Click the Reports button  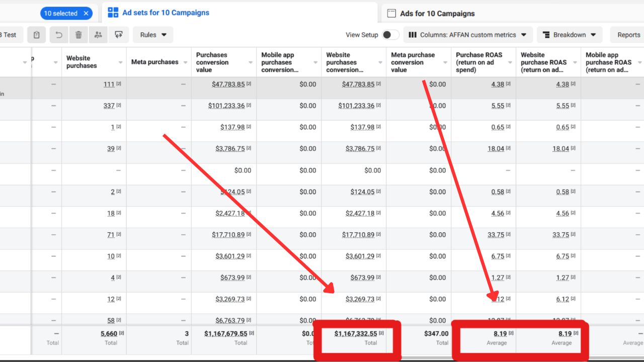click(x=628, y=35)
